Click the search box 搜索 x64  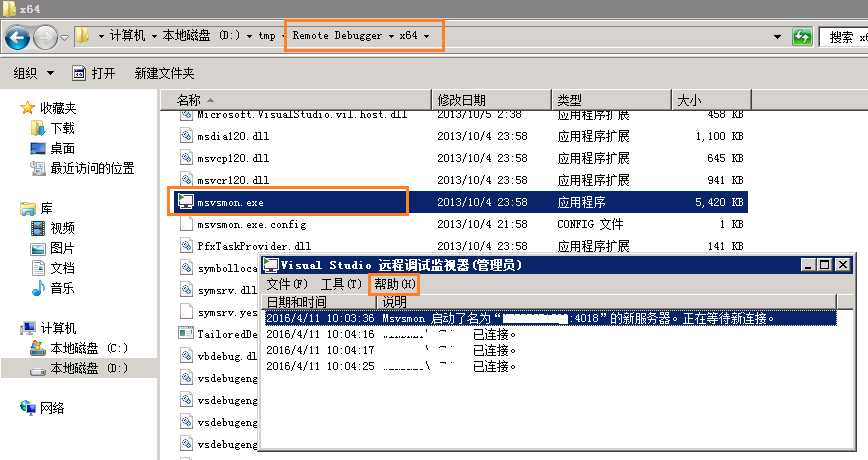[x=844, y=38]
